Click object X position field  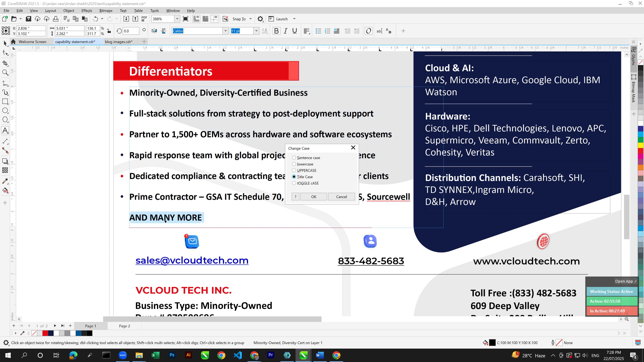click(31, 28)
